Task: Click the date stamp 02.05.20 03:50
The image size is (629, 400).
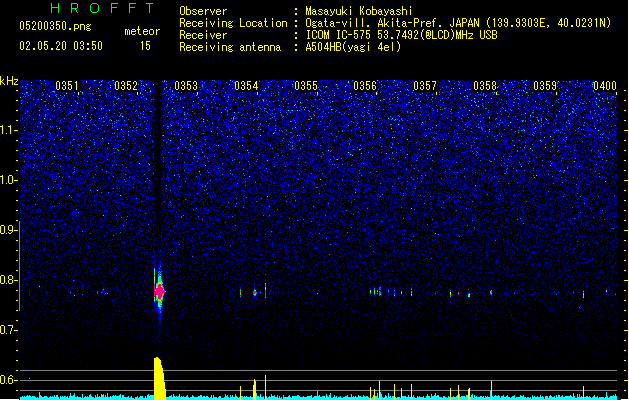Action: click(x=61, y=46)
